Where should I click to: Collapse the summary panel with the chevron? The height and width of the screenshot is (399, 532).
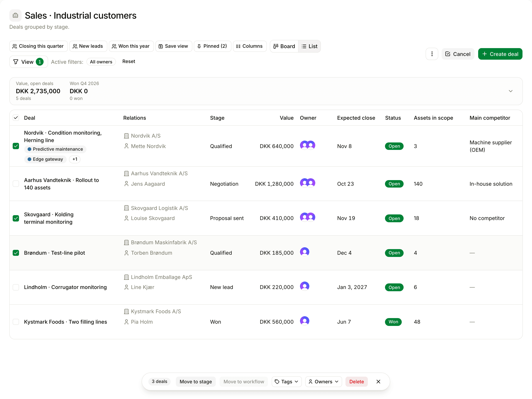click(x=510, y=91)
